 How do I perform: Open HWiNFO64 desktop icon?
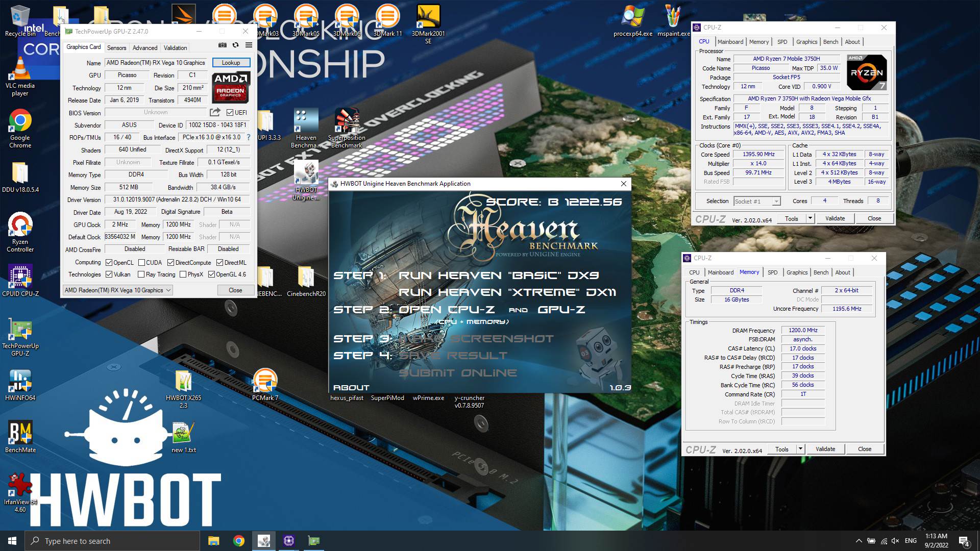[x=20, y=386]
